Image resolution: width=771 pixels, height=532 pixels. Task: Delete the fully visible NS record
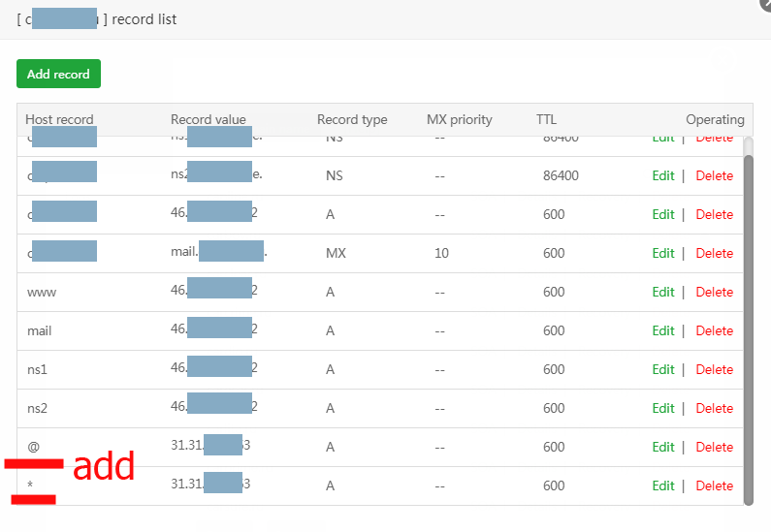click(x=714, y=175)
